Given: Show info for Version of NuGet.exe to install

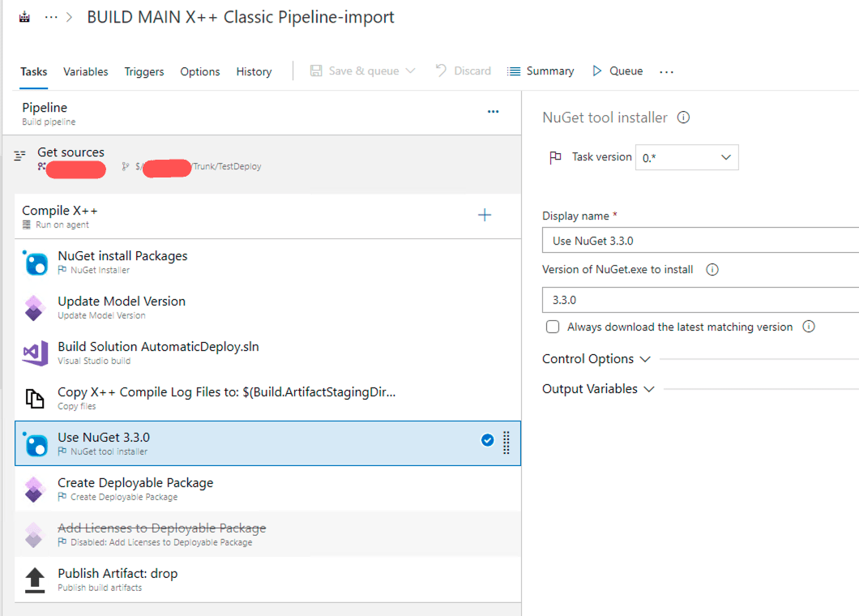Looking at the screenshot, I should [x=712, y=270].
